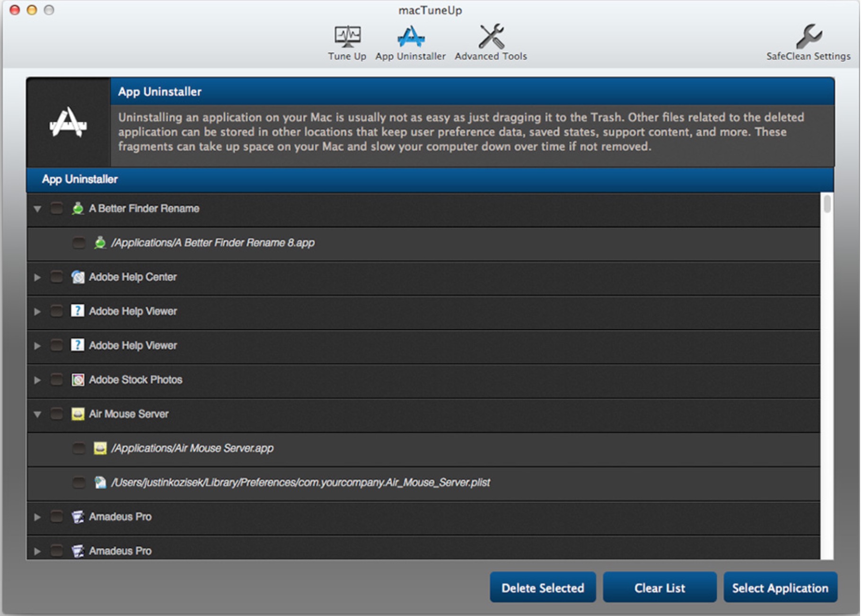This screenshot has width=862, height=616.
Task: Click the SafeClean Settings toolbar label
Action: tap(809, 56)
